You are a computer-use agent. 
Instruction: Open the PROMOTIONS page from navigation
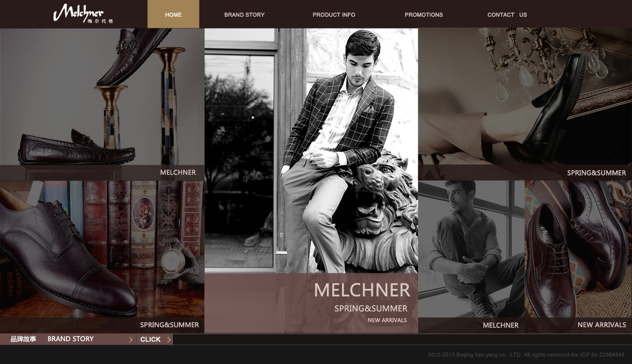pyautogui.click(x=423, y=15)
